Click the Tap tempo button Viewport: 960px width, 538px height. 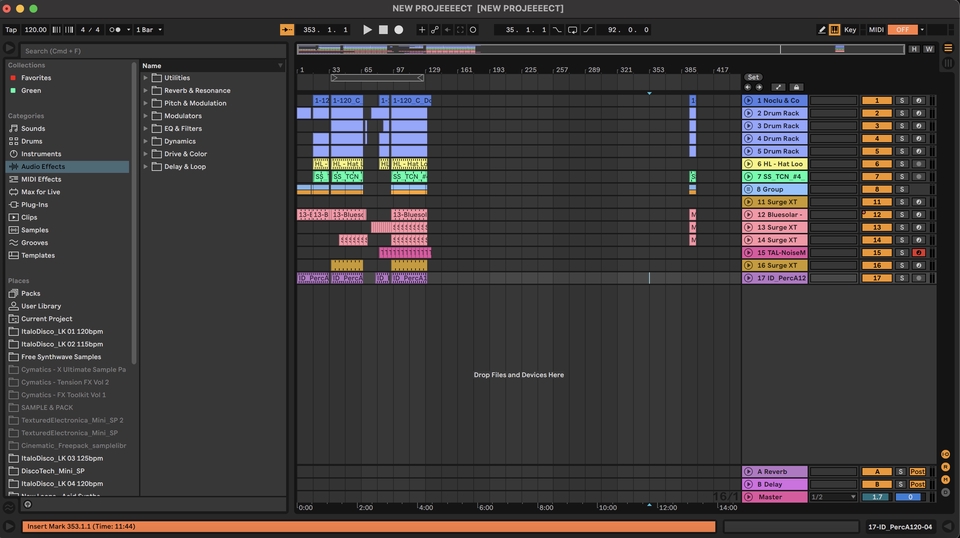click(x=11, y=30)
